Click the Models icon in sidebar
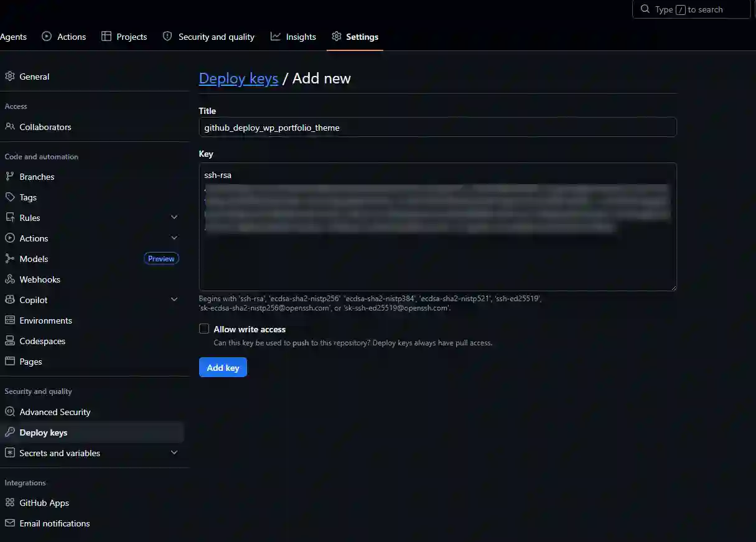Viewport: 756px width, 542px height. [x=9, y=259]
